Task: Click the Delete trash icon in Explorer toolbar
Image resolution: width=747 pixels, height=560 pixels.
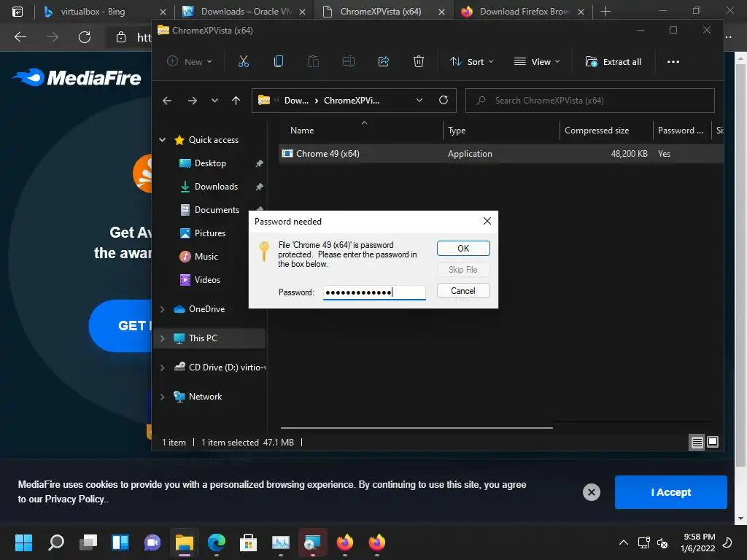Action: pyautogui.click(x=418, y=61)
